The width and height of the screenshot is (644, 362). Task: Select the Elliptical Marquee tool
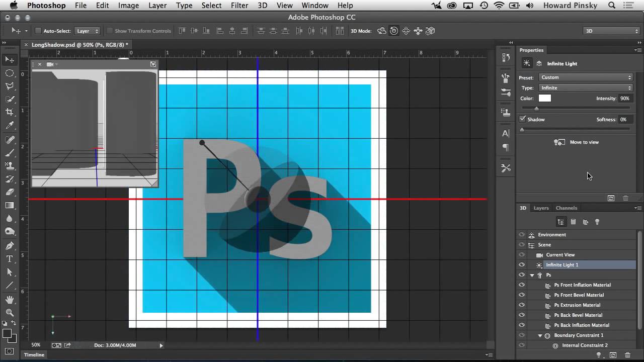[x=10, y=73]
